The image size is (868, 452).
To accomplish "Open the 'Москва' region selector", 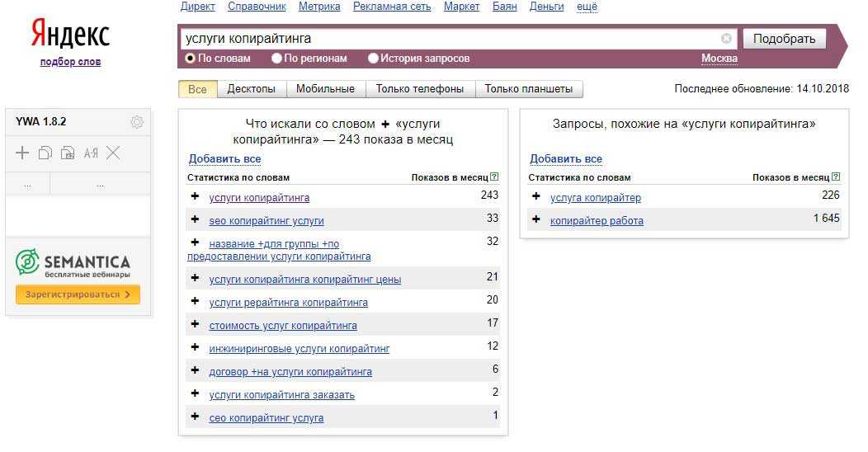I will (719, 59).
